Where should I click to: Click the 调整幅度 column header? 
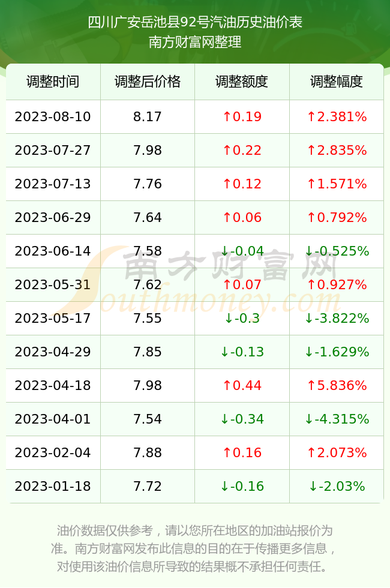(337, 82)
